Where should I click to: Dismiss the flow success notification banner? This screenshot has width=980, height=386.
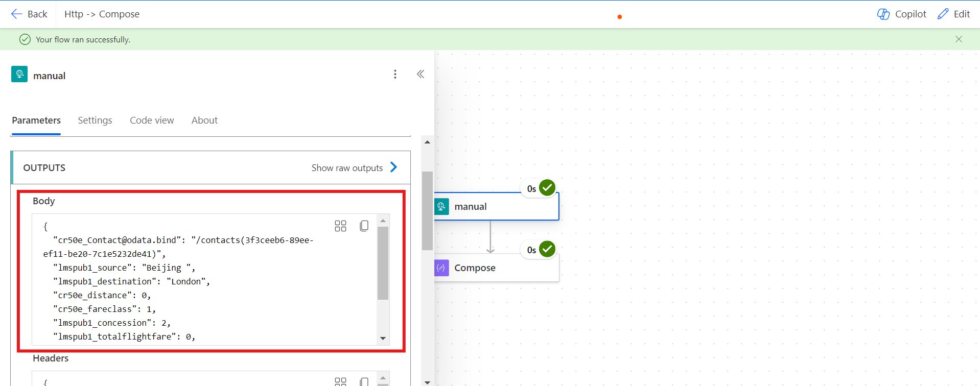(x=959, y=39)
